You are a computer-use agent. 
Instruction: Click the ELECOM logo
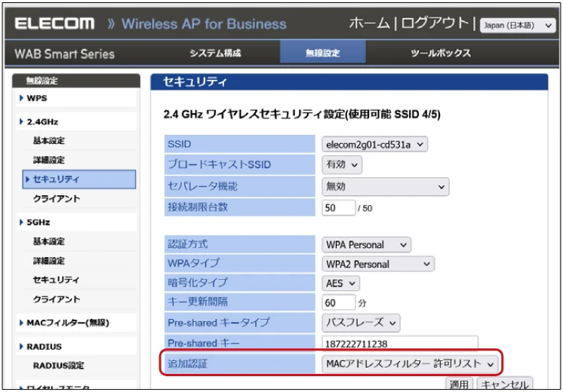pos(54,23)
